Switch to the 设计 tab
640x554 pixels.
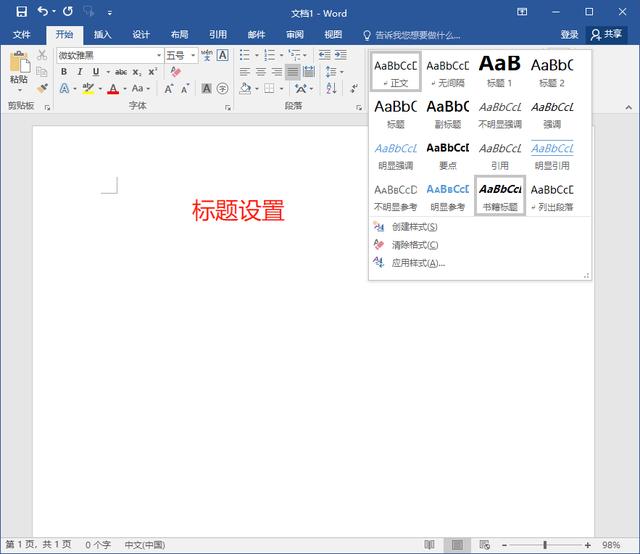pos(141,35)
